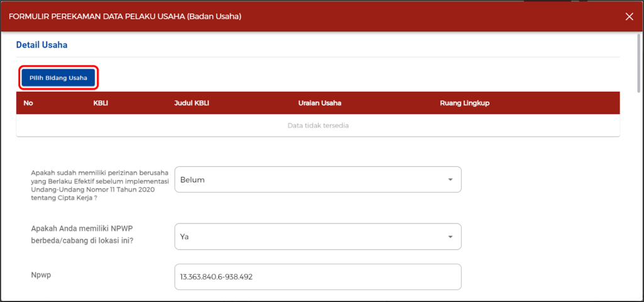Close the Formulir Perekaman Data dialog

[x=629, y=16]
